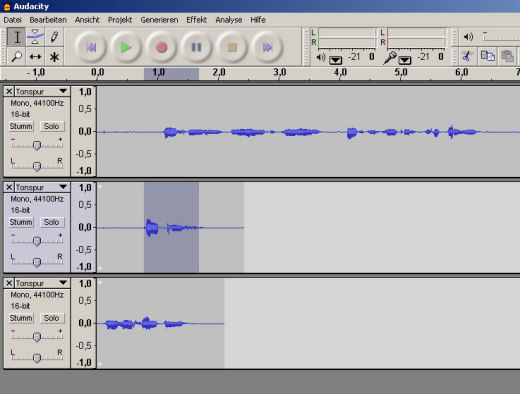The image size is (520, 394).
Task: Open second track's Tonspur dropdown menu
Action: [x=42, y=187]
